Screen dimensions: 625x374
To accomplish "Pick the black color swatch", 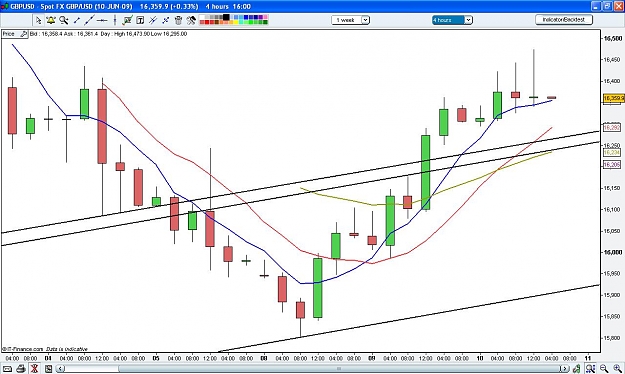I will (x=226, y=17).
